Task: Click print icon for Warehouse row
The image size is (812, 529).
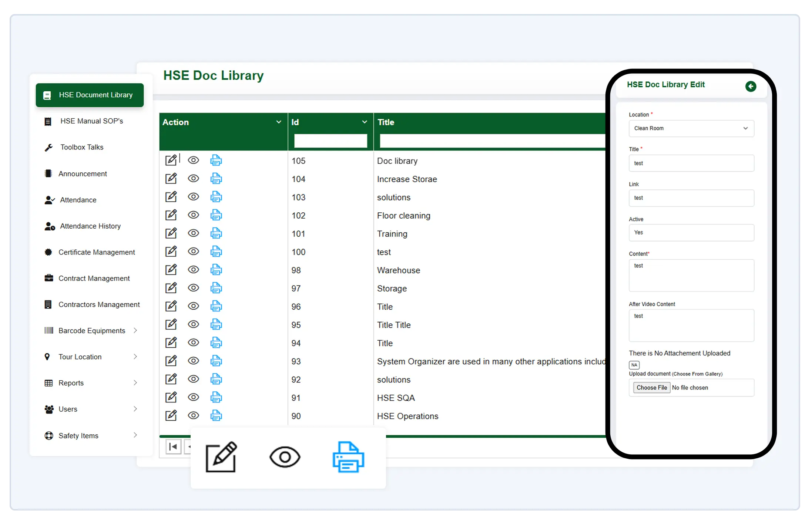Action: (216, 270)
